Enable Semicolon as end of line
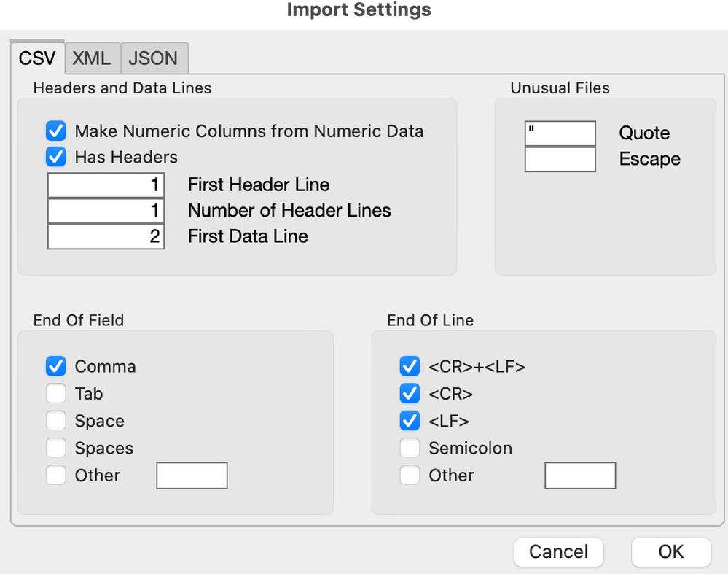Screen dimensions: 728x574 (410, 448)
